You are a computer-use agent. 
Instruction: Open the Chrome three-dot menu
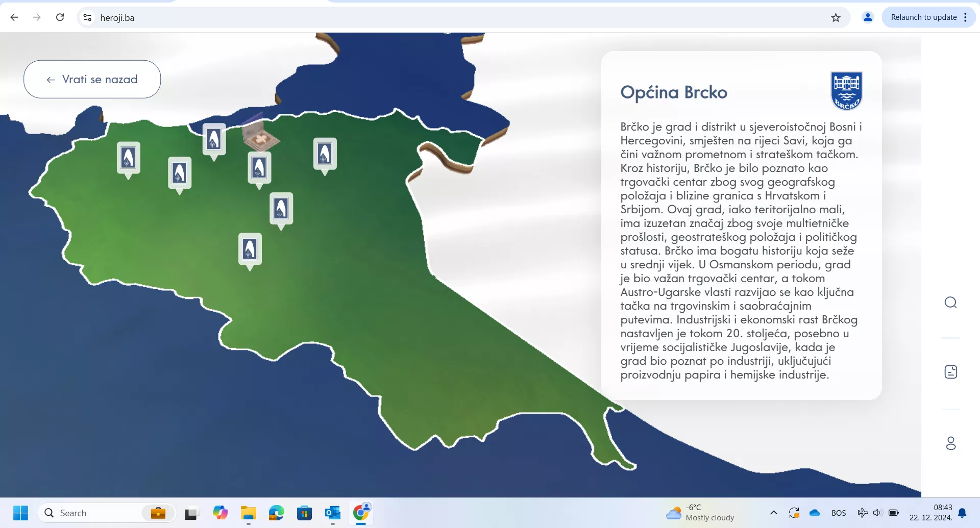pyautogui.click(x=965, y=17)
